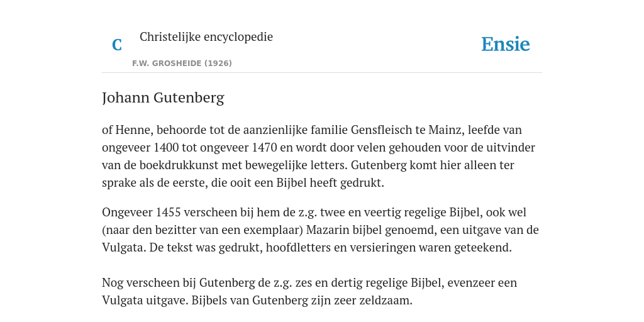Click the F.W. Grosheide (1926) author label
The image size is (644, 322).
coord(182,64)
